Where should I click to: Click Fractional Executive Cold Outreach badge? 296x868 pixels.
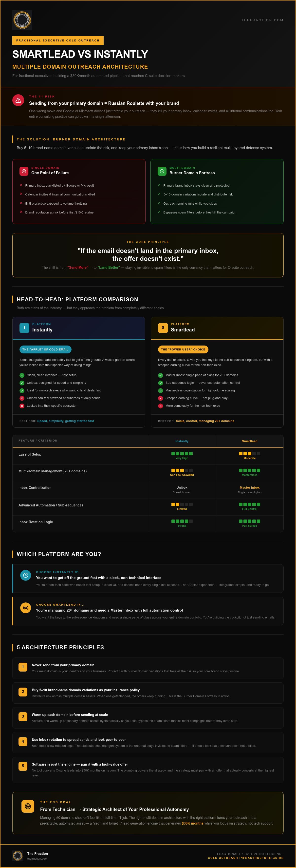58,40
